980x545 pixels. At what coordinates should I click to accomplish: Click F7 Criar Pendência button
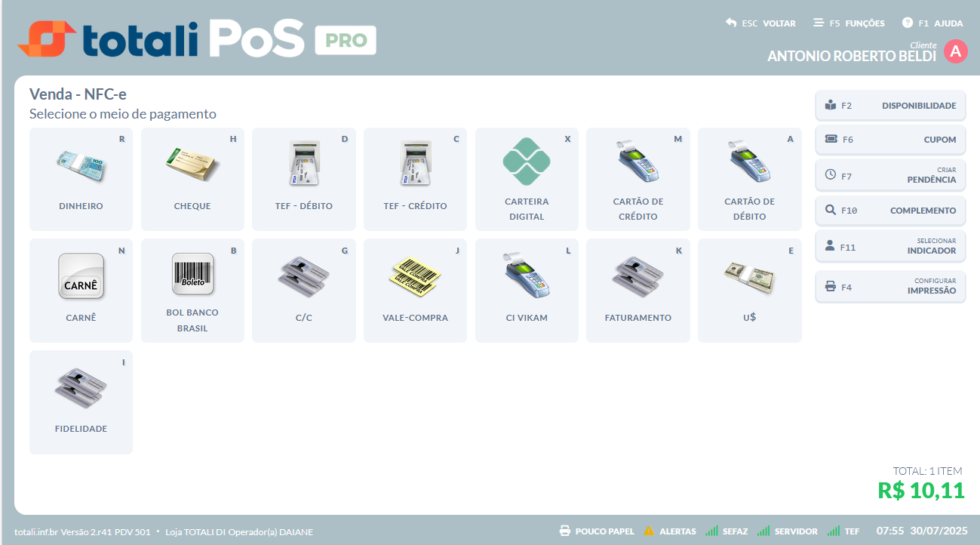890,175
